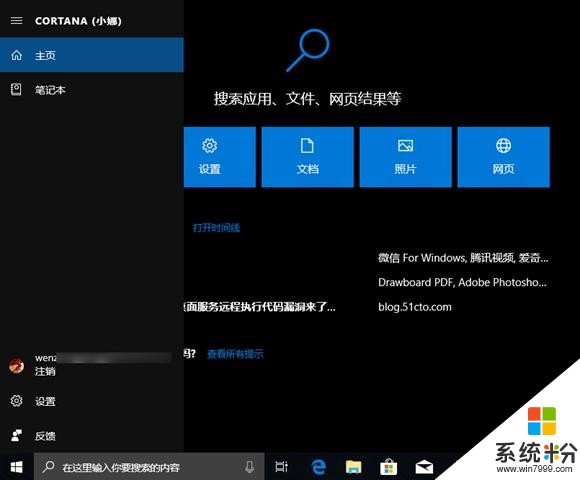Image resolution: width=580 pixels, height=480 pixels.
Task: Launch Microsoft Edge from the taskbar
Action: 318,467
